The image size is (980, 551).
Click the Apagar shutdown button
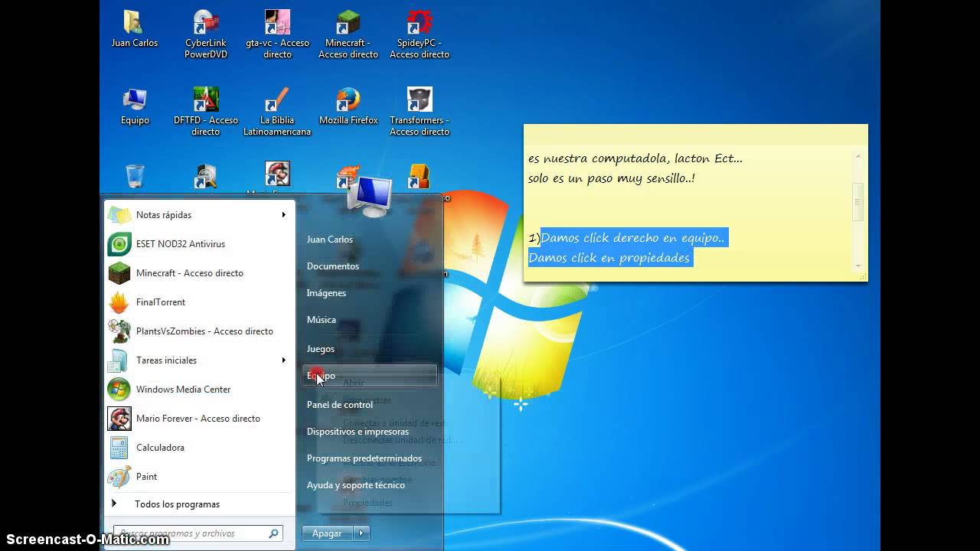pyautogui.click(x=328, y=533)
